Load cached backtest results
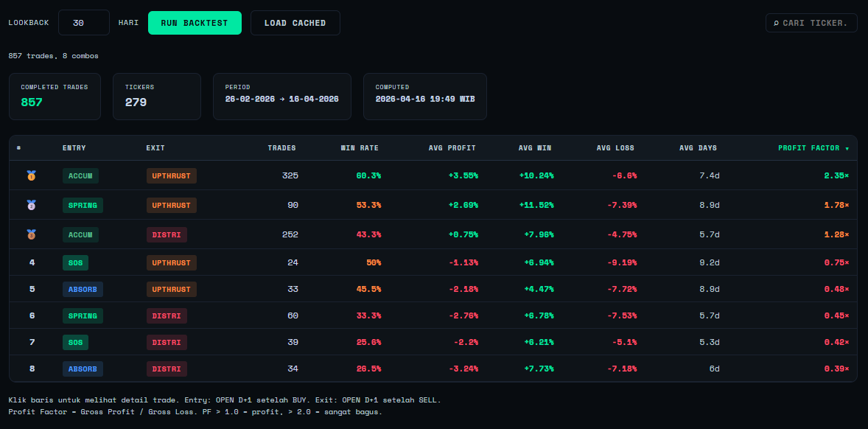Screen dimensions: 868x429 point(295,23)
